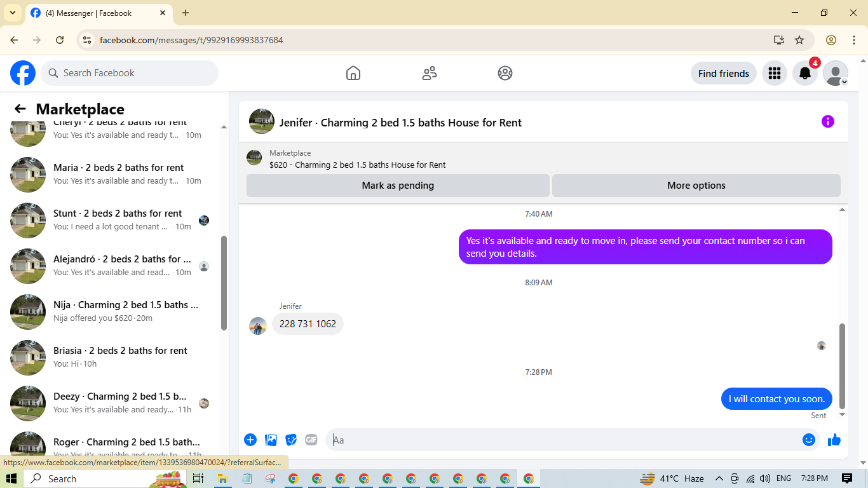This screenshot has width=868, height=488.
Task: Open Task View on the taskbar
Action: pos(198,478)
